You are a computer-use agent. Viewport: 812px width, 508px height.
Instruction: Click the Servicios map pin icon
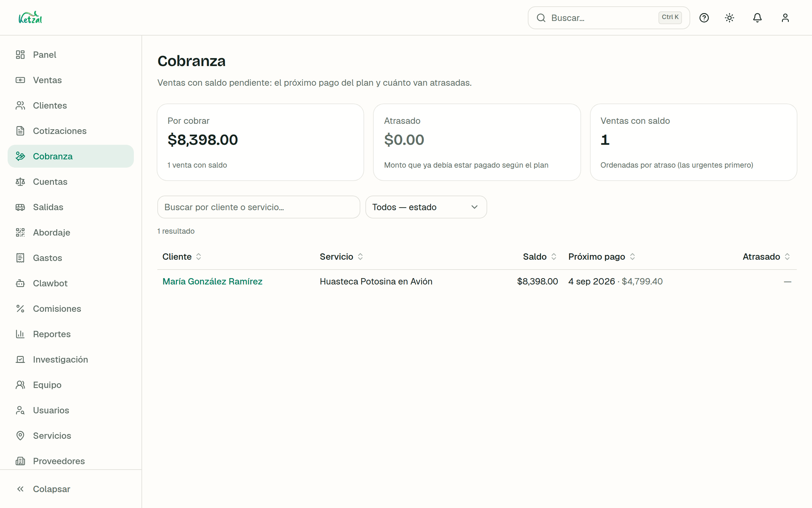coord(20,436)
